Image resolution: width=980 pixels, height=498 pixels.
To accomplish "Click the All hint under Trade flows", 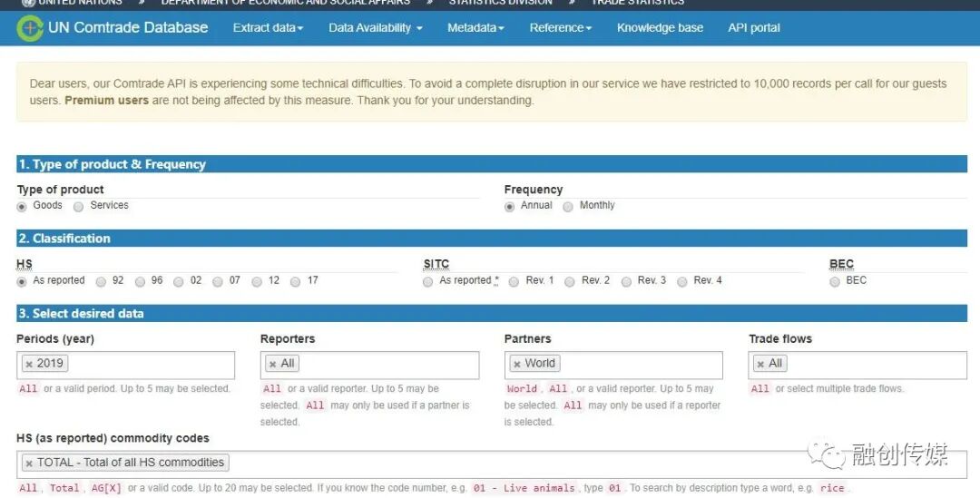I will pos(760,388).
